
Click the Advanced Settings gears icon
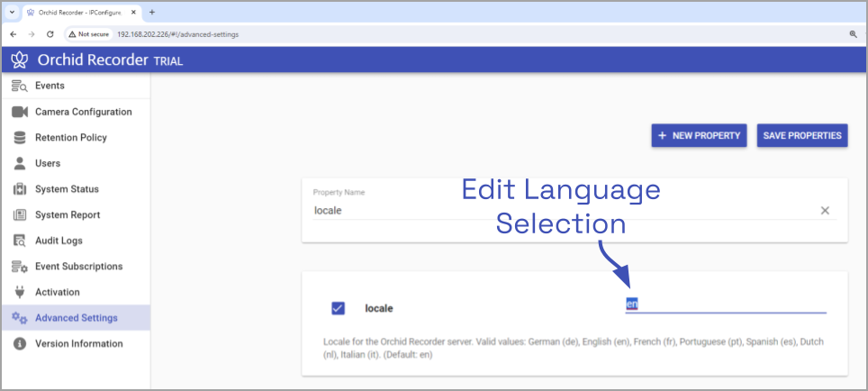point(20,318)
